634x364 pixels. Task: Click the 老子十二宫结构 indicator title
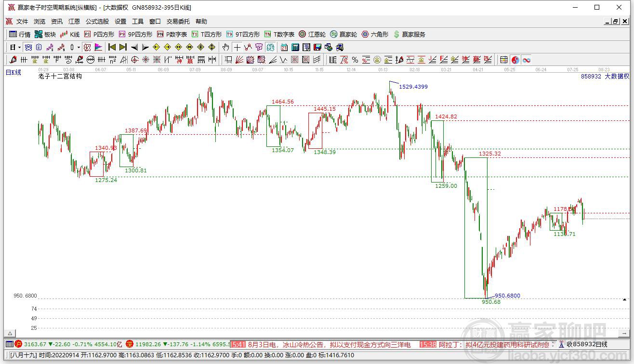pyautogui.click(x=60, y=76)
